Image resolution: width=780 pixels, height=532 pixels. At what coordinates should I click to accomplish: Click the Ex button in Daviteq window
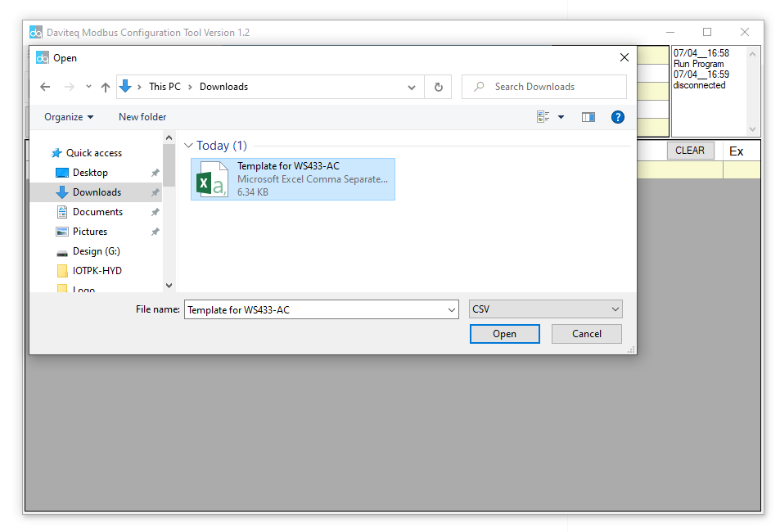click(x=737, y=151)
